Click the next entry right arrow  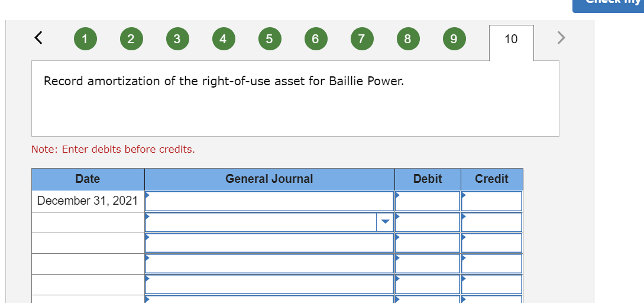pos(561,38)
